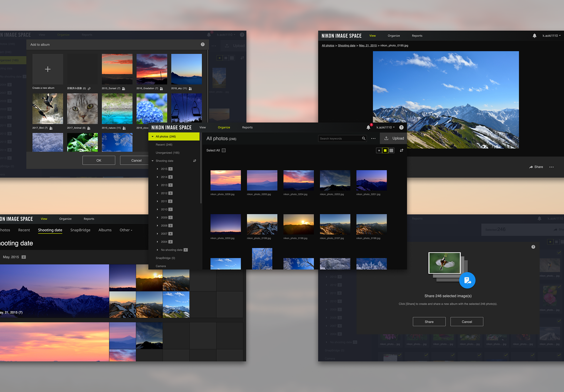This screenshot has width=564, height=392.
Task: Click shared-users icon next to 2015_Sunset album
Action: tap(124, 89)
